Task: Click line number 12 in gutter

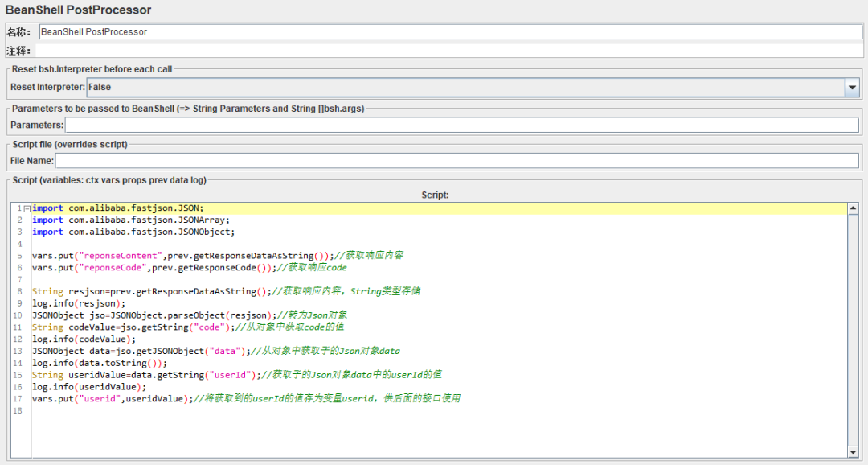Action: point(18,339)
